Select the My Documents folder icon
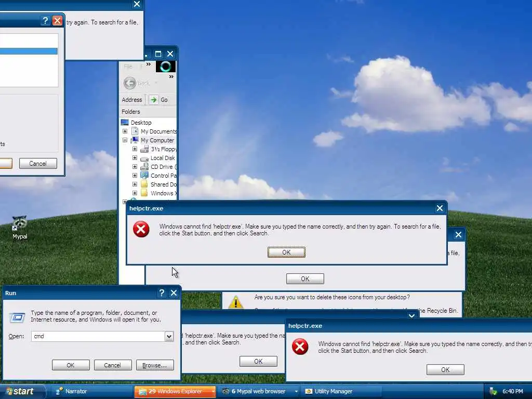This screenshot has width=532, height=399. click(135, 131)
